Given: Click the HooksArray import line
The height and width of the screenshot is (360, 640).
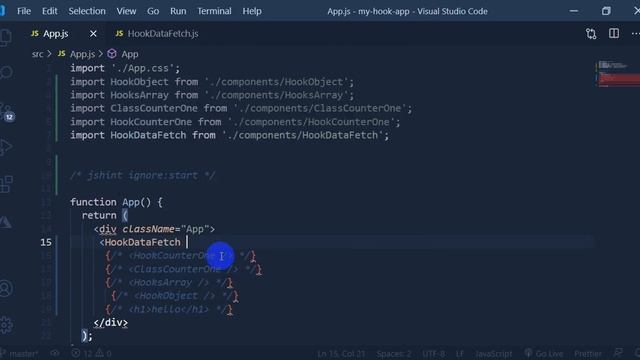Looking at the screenshot, I should point(212,95).
